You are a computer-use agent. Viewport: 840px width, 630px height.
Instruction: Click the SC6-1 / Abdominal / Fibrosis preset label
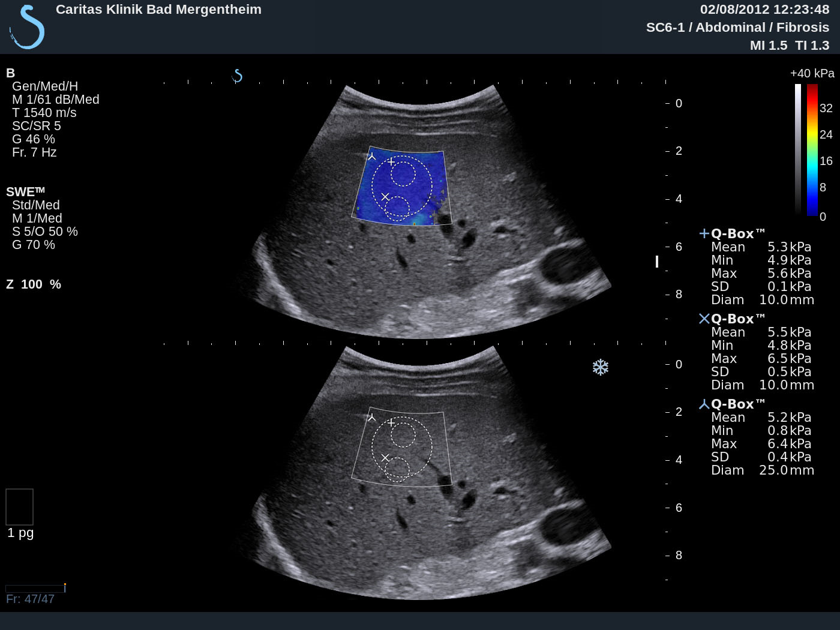(737, 28)
